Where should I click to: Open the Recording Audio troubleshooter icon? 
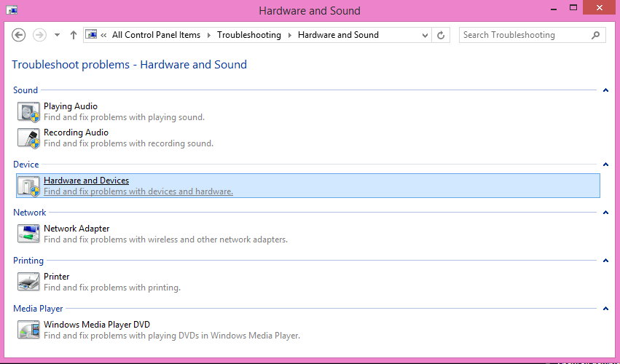[28, 138]
